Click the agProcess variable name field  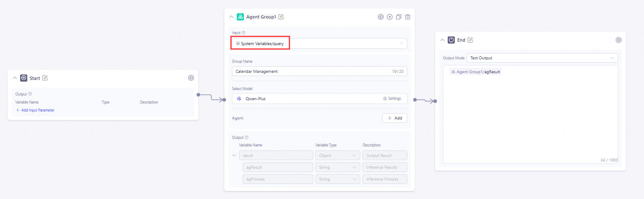[277, 179]
